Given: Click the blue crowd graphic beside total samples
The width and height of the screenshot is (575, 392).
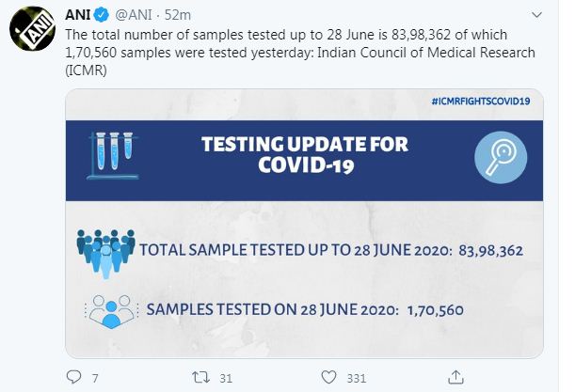Looking at the screenshot, I should point(106,251).
